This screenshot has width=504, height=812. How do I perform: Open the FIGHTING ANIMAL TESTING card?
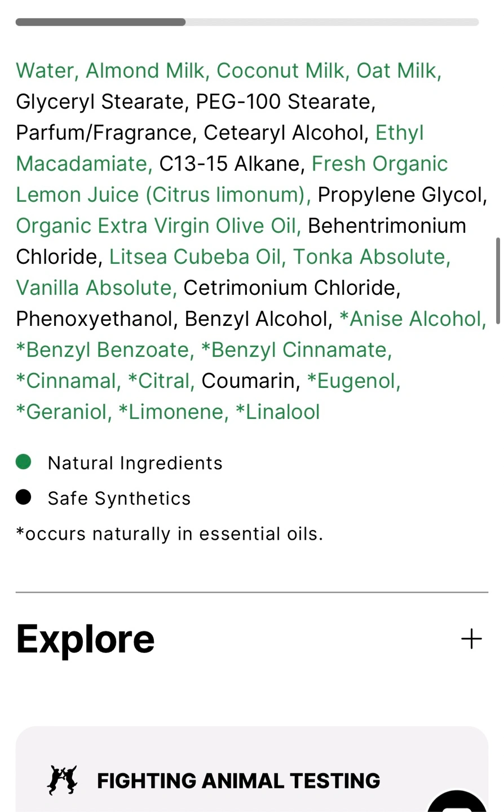251,780
